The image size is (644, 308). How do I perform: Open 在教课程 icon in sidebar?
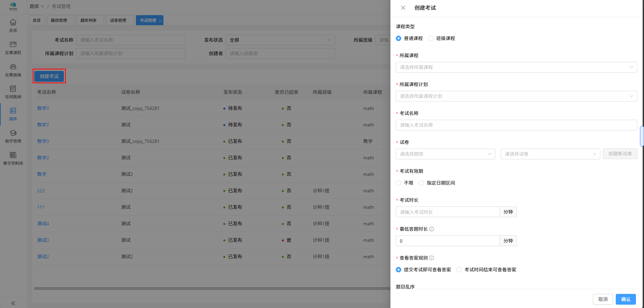tap(13, 45)
